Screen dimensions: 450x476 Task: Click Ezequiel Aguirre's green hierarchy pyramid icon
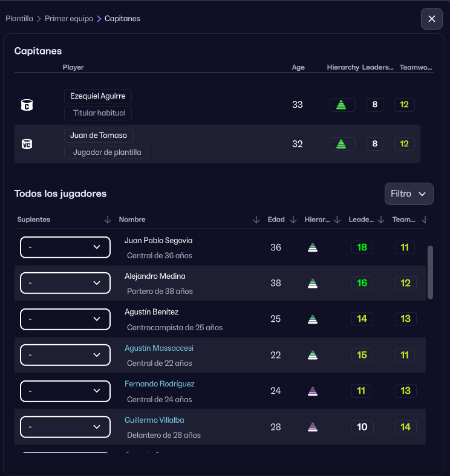pos(342,105)
